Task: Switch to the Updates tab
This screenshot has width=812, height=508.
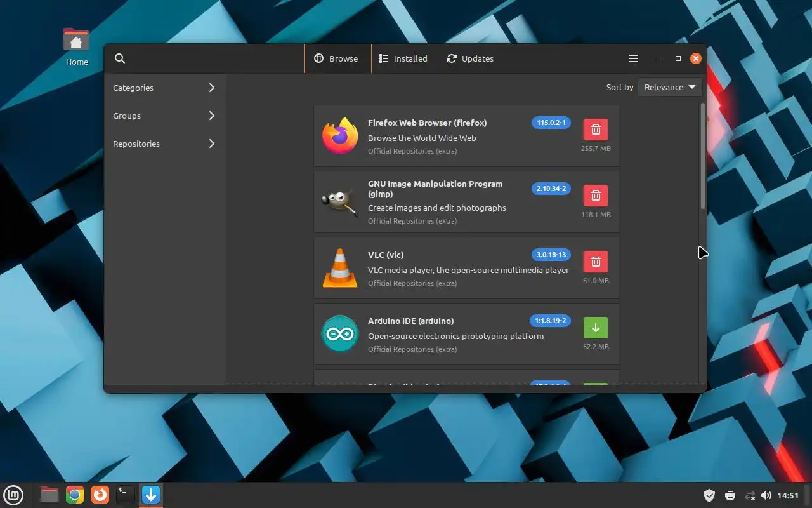Action: pyautogui.click(x=470, y=58)
